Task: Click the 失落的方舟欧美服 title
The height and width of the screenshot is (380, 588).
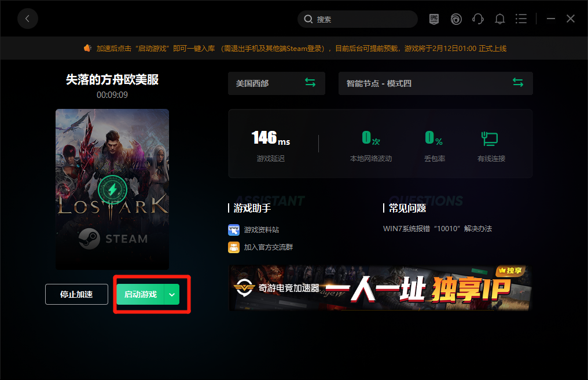Action: point(112,79)
